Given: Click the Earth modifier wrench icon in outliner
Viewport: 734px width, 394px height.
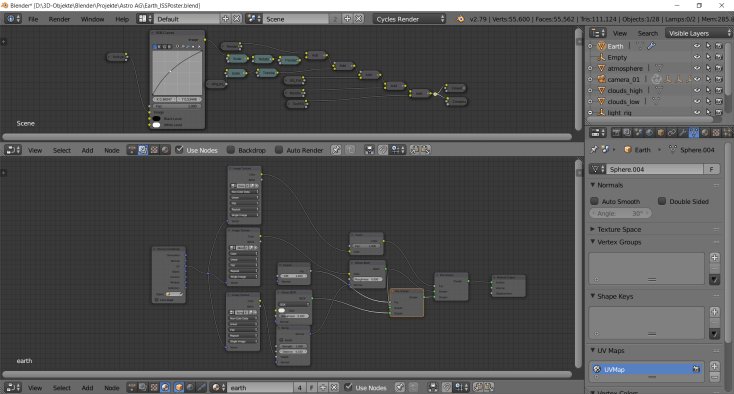Looking at the screenshot, I should click(x=651, y=46).
